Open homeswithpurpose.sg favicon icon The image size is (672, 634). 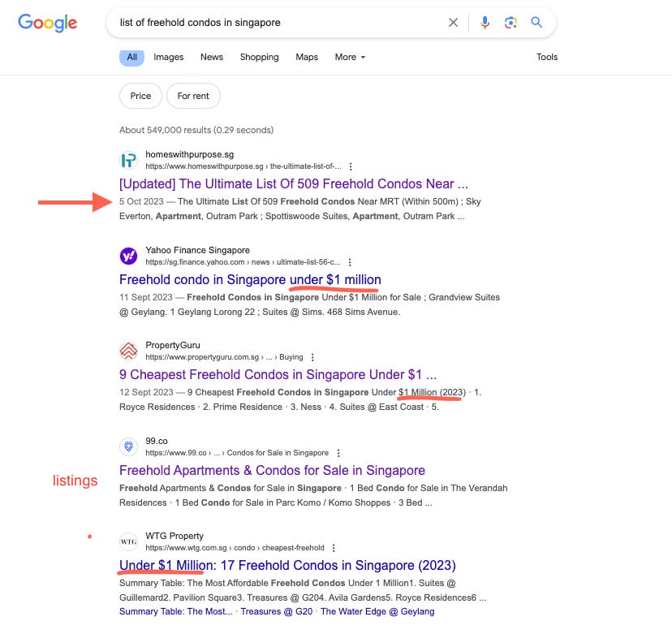click(128, 160)
